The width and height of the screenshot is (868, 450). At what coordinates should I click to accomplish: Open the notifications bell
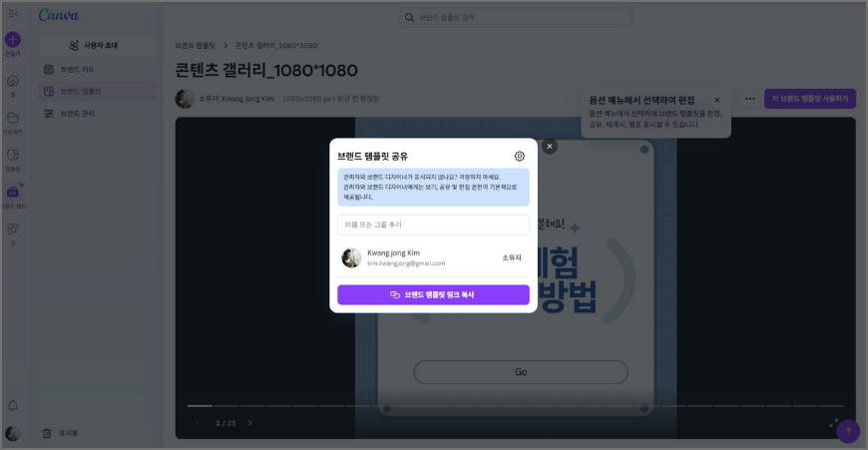click(x=13, y=406)
